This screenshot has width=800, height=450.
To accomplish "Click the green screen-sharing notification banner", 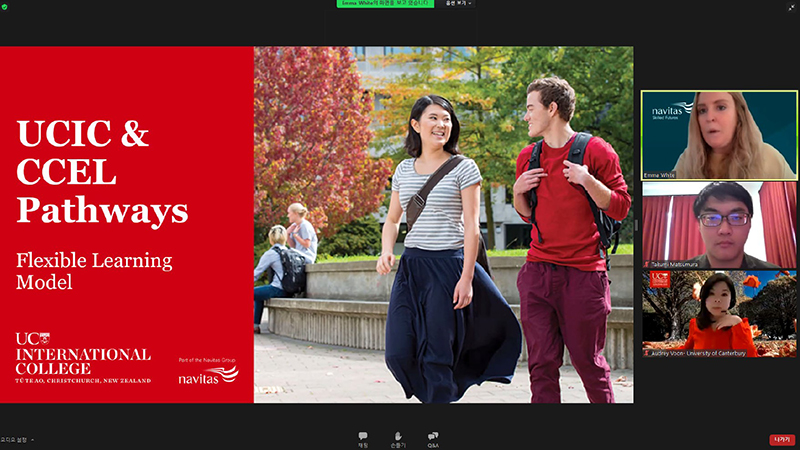I will [385, 4].
